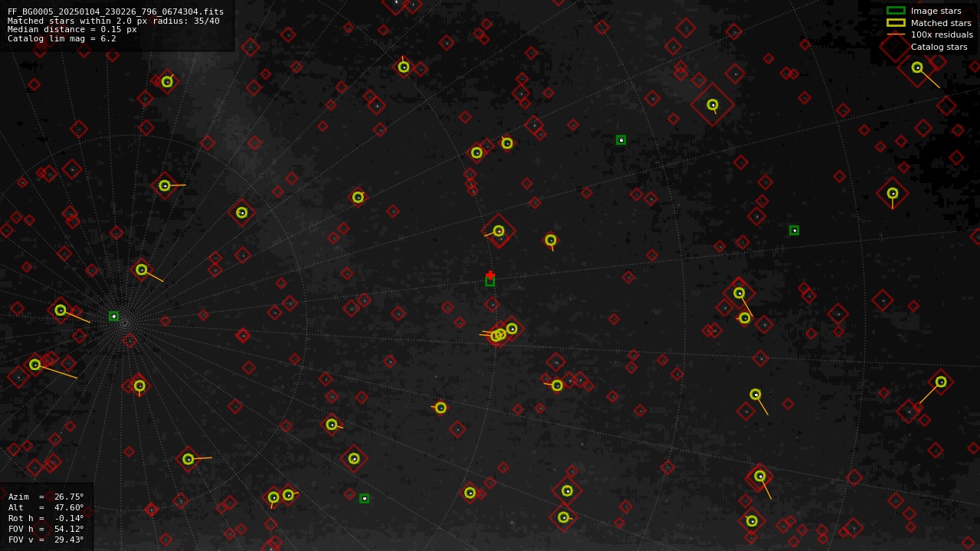Viewport: 980px width, 551px height.
Task: Click 'Catalog lim mag = 6.2' line
Action: coord(62,39)
